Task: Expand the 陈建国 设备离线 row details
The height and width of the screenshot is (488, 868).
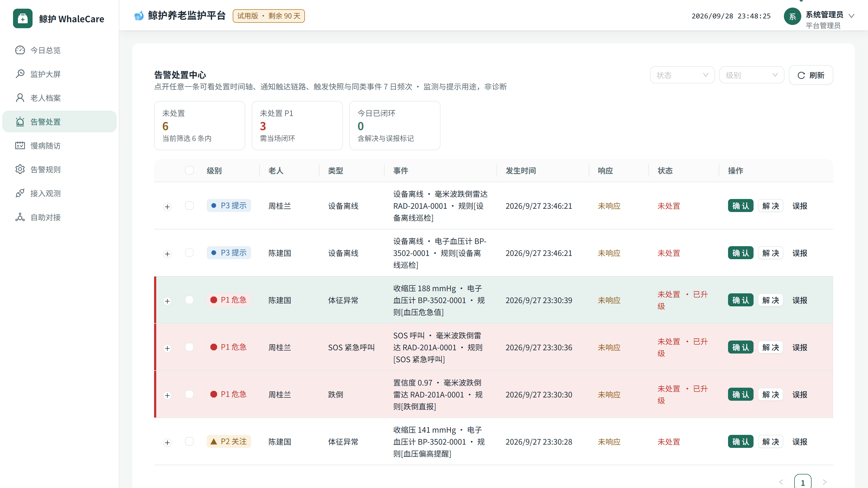Action: [x=167, y=254]
